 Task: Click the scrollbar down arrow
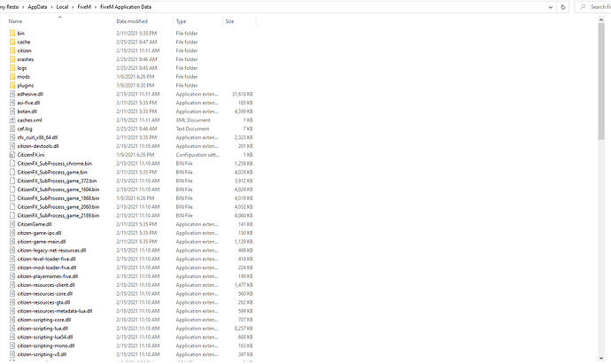(x=601, y=358)
